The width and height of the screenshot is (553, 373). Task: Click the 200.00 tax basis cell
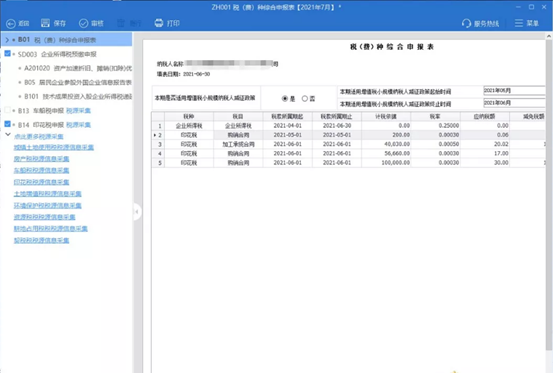click(x=386, y=135)
